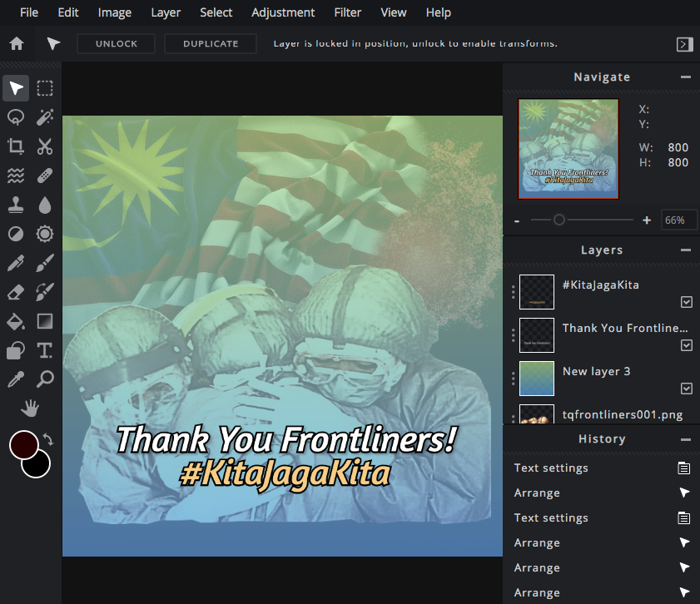Toggle visibility of #KitaJagaKita layer
This screenshot has width=700, height=604.
pos(687,302)
